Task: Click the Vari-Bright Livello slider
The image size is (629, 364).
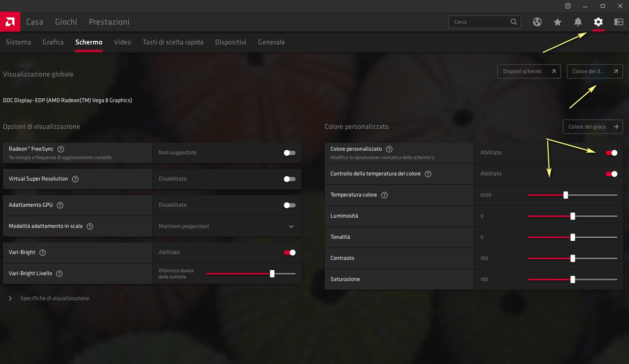Action: (x=251, y=274)
